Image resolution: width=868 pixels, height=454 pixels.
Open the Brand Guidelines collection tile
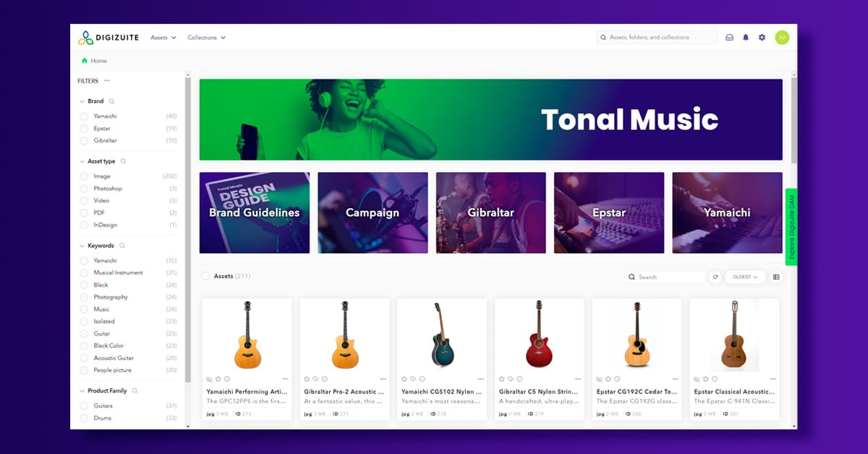[x=255, y=213]
